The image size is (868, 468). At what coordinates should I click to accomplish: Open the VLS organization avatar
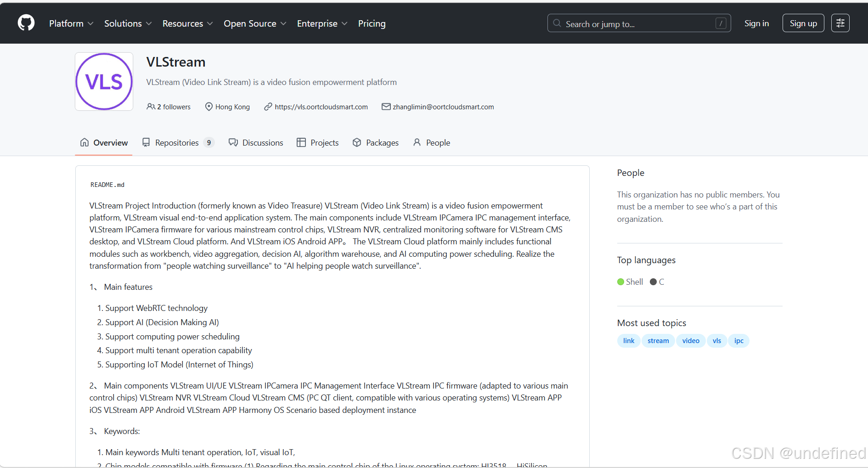(x=104, y=81)
